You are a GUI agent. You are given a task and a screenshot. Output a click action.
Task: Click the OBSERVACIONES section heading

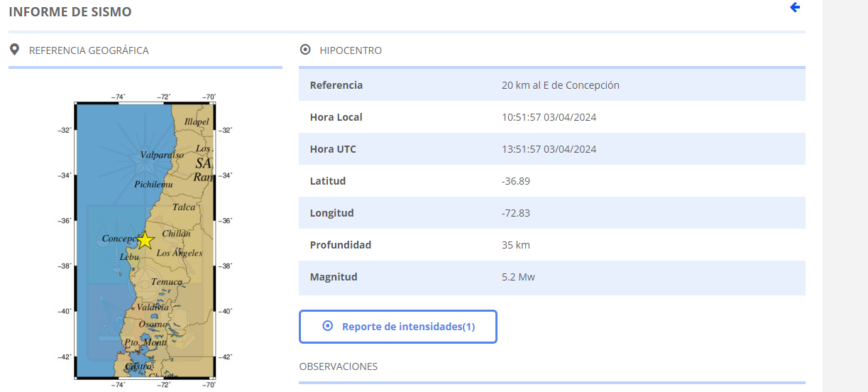click(339, 366)
